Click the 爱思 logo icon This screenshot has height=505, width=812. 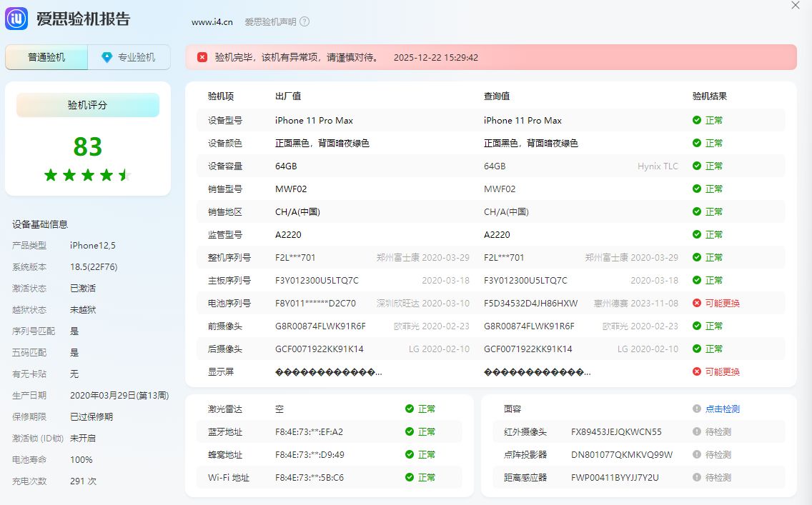16,19
